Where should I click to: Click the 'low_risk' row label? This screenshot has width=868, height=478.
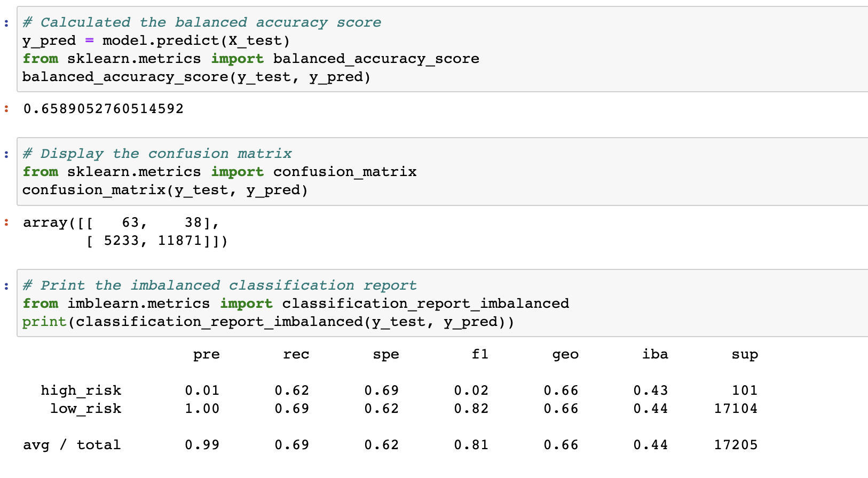86,409
